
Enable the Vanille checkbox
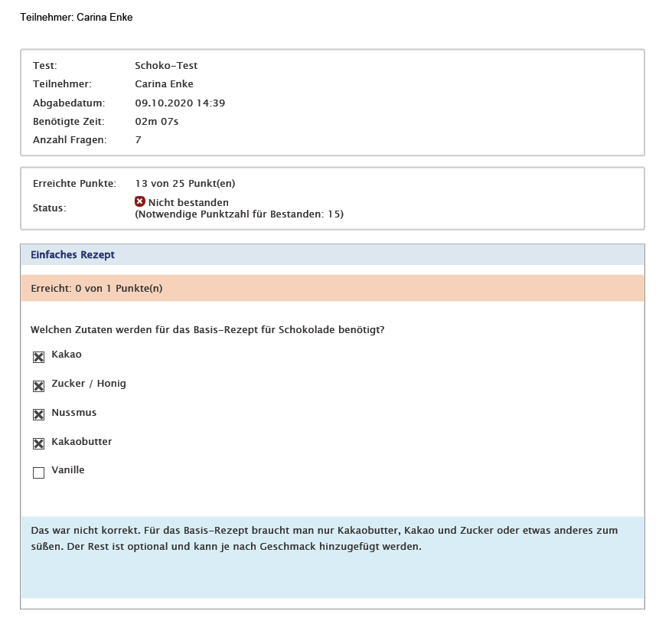pos(38,473)
